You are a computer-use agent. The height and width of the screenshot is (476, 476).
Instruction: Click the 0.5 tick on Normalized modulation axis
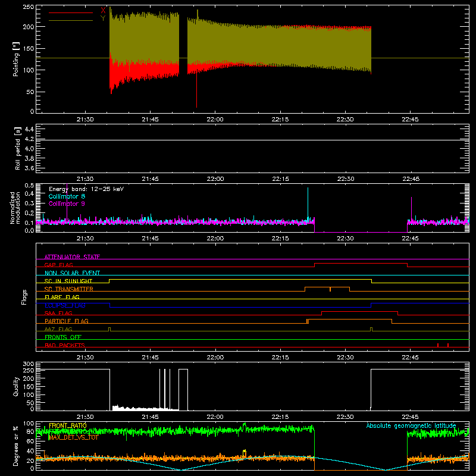pos(29,185)
